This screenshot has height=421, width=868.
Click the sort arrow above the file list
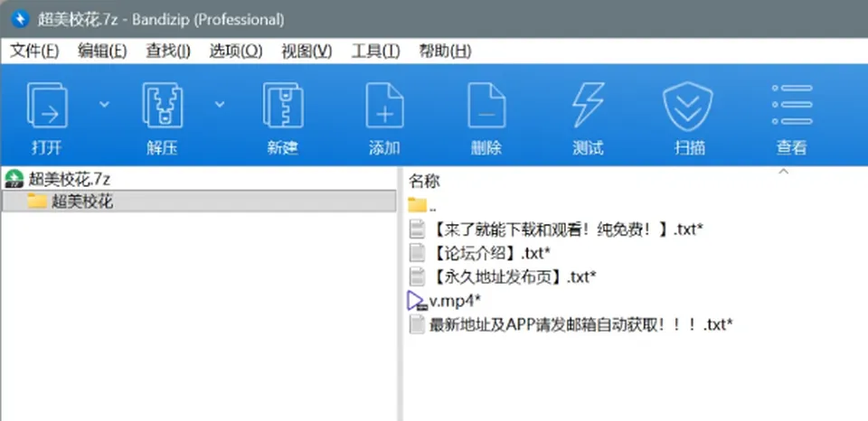783,172
